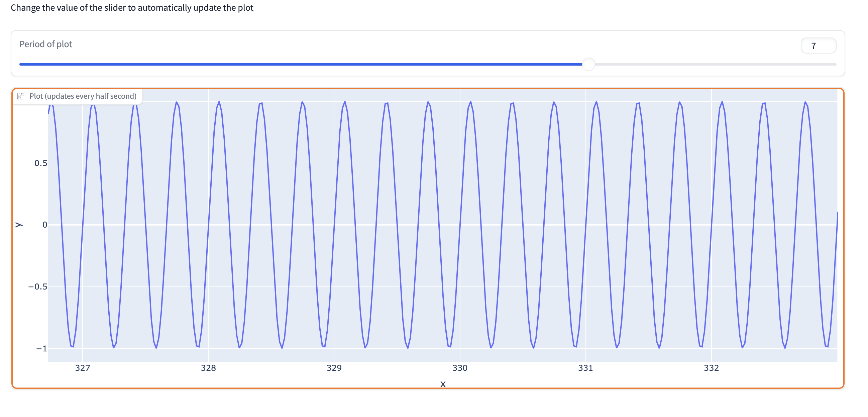Click the x-axis tick label 331

click(x=585, y=368)
